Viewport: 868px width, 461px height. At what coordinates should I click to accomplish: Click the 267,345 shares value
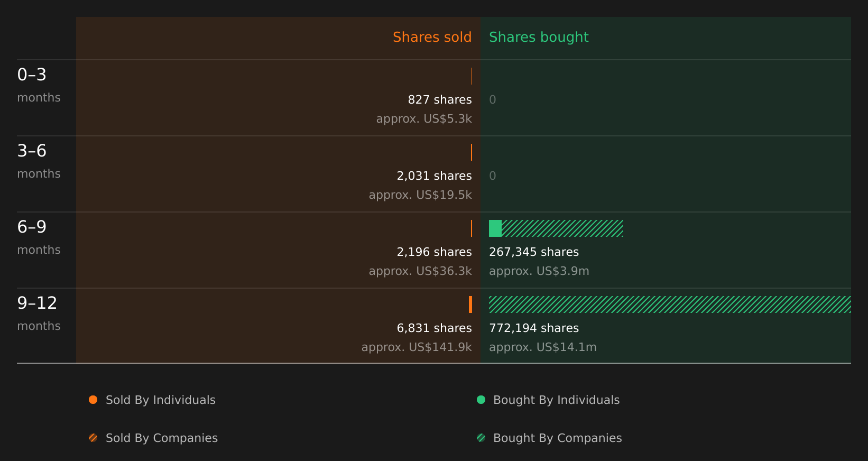coord(534,252)
